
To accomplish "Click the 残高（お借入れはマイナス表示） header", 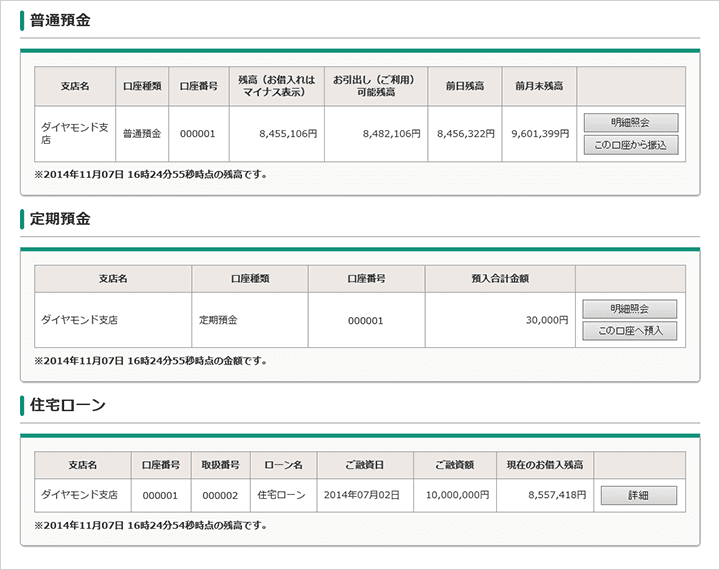I will pos(277,86).
